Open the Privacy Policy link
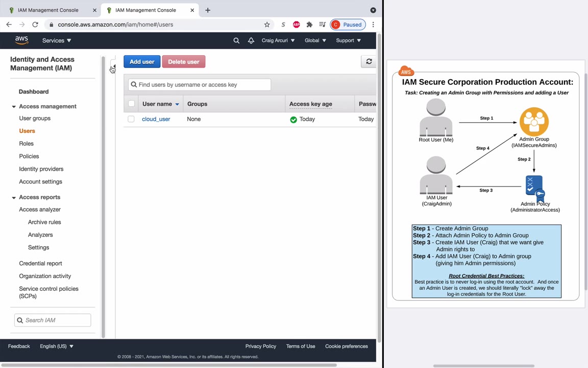Viewport: 588px width, 368px height. pos(261,346)
